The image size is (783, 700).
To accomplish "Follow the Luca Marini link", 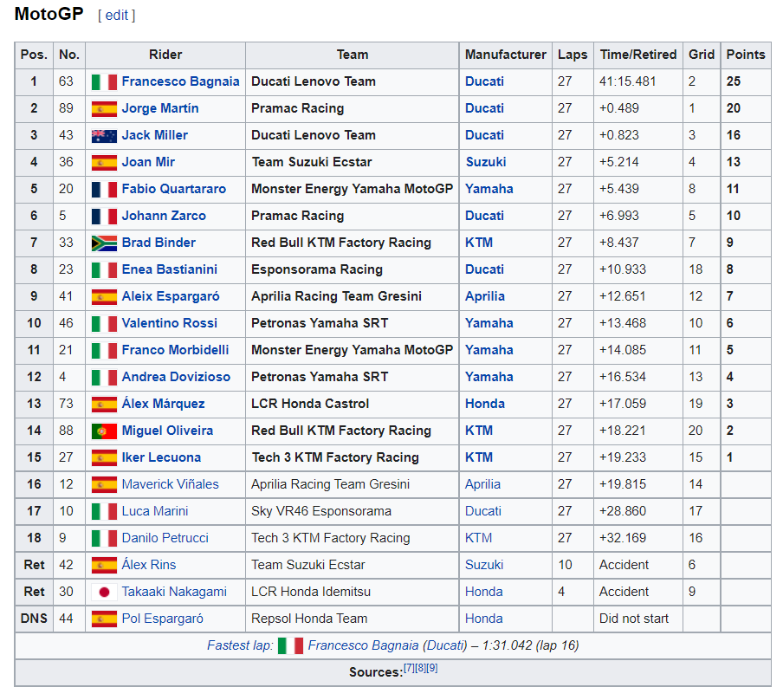I will coord(155,511).
